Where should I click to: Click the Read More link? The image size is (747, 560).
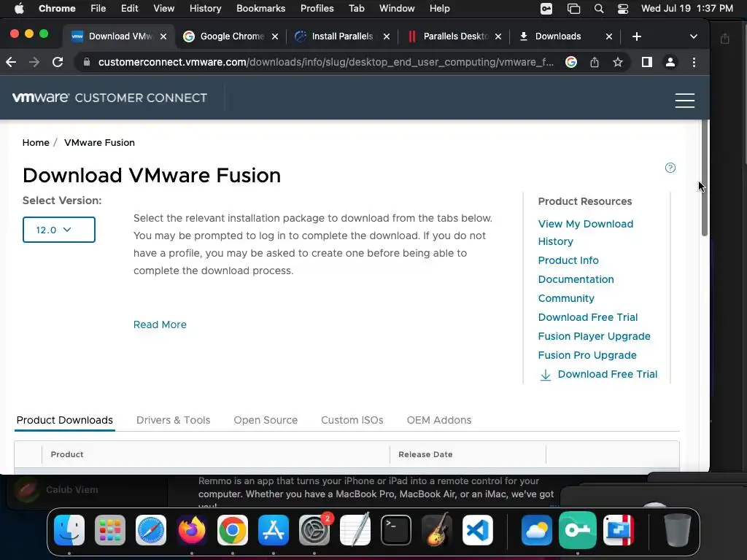[x=160, y=324]
